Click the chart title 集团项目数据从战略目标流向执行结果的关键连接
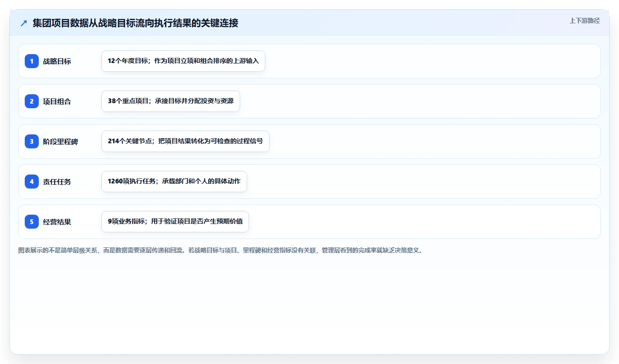 pos(135,23)
